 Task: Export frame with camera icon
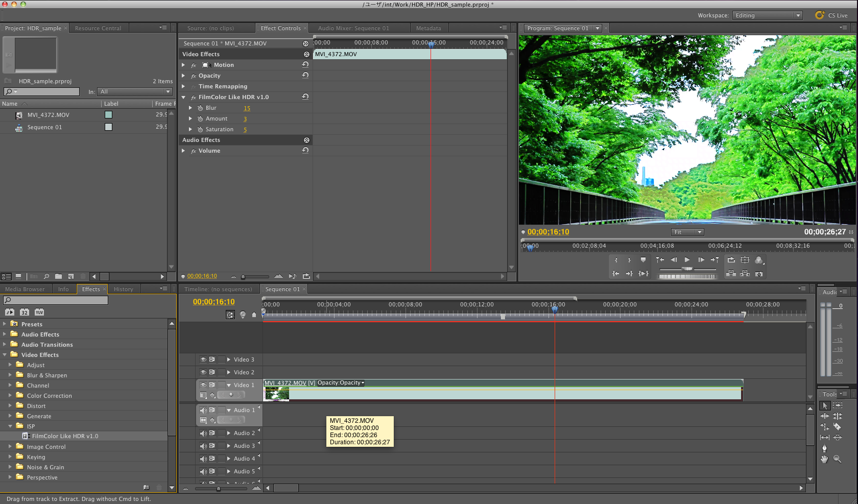[x=759, y=274]
